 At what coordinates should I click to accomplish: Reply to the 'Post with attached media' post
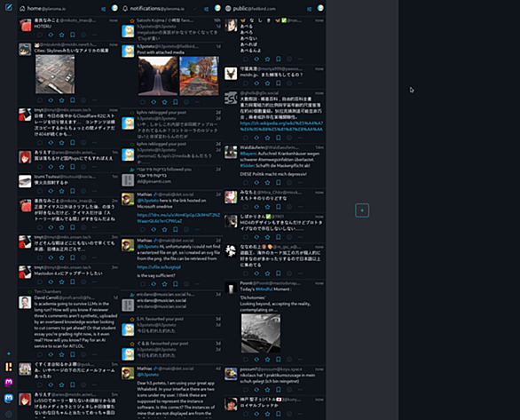point(143,102)
